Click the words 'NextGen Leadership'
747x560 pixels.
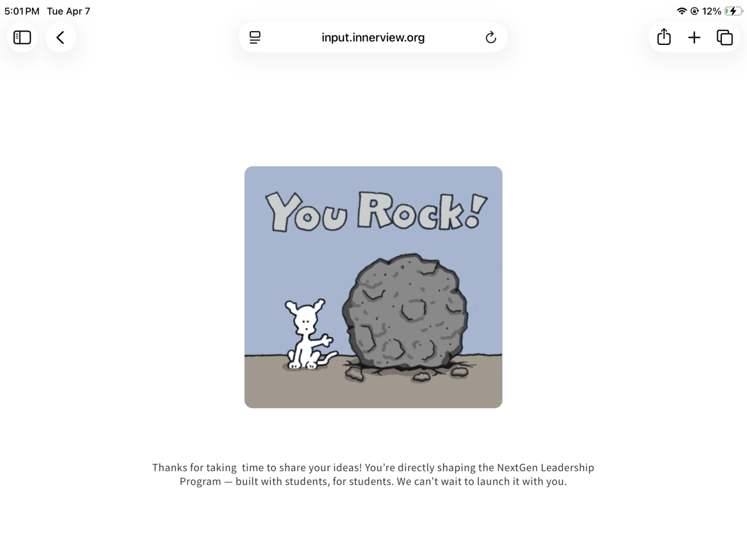(x=545, y=467)
